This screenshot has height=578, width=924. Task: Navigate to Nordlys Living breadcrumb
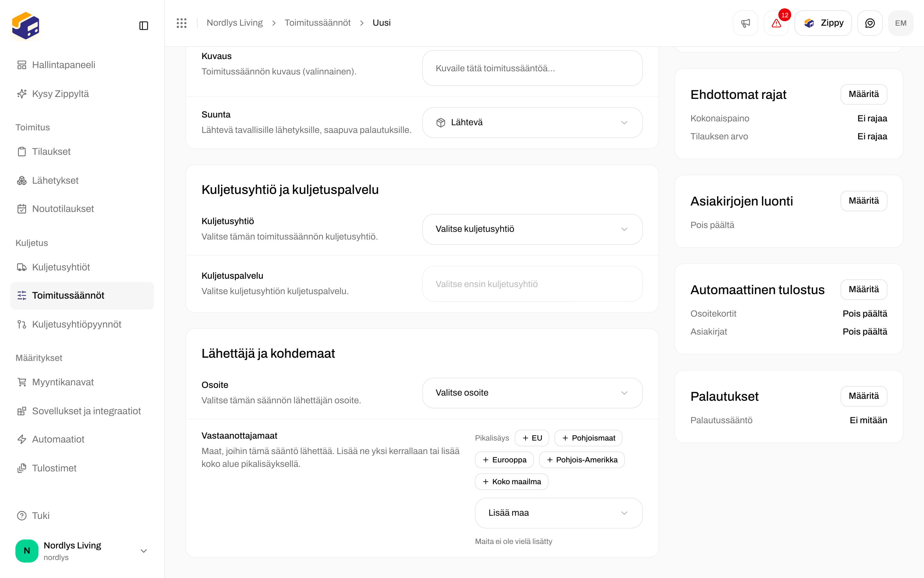point(235,23)
